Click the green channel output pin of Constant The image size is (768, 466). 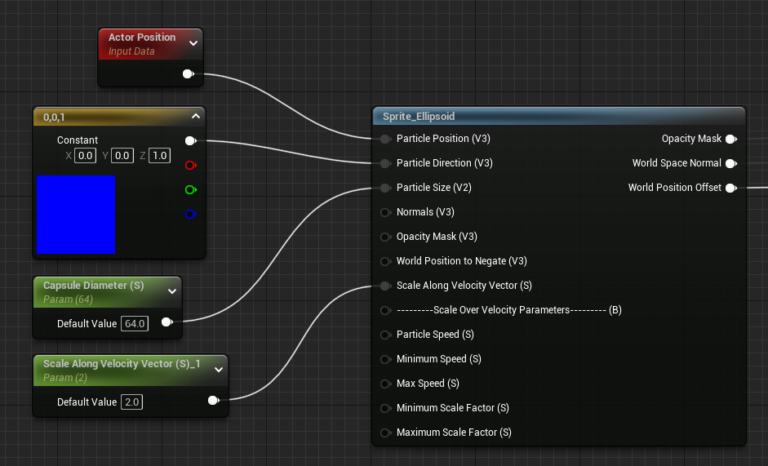click(x=191, y=189)
